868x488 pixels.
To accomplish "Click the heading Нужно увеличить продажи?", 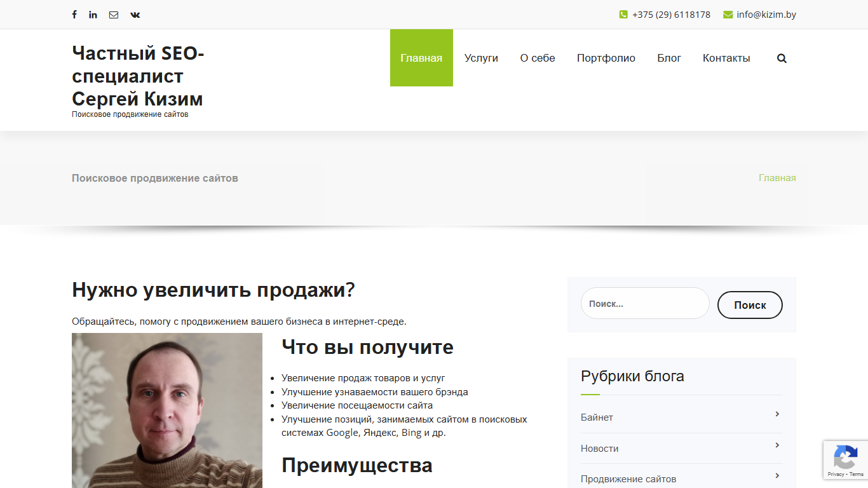I will (214, 290).
